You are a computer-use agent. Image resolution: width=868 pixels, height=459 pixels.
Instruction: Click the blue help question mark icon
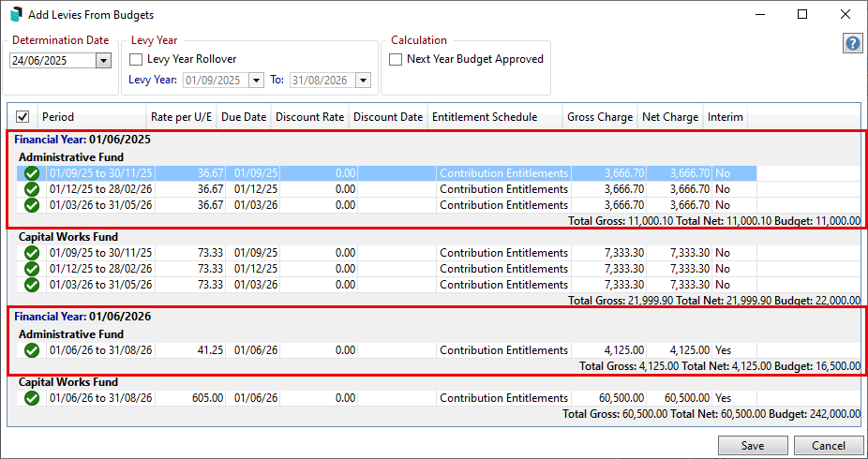tap(852, 43)
